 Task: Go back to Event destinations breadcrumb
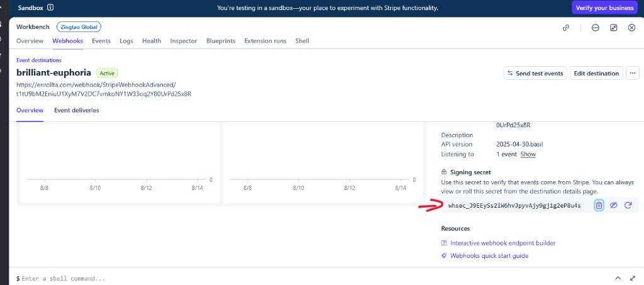(39, 60)
